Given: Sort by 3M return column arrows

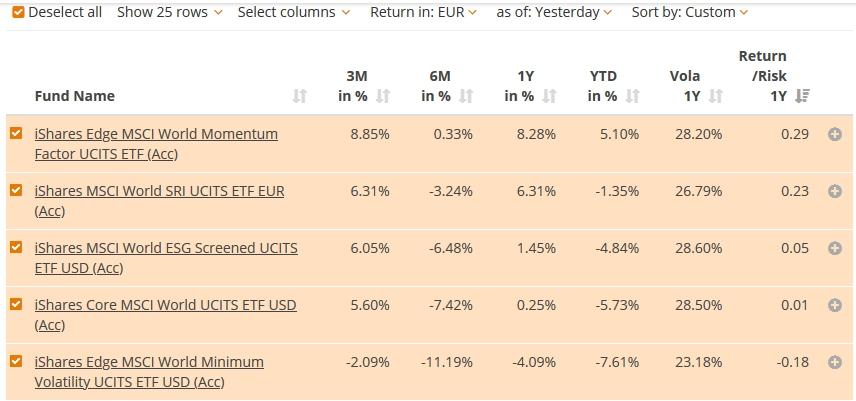Looking at the screenshot, I should click(x=383, y=96).
